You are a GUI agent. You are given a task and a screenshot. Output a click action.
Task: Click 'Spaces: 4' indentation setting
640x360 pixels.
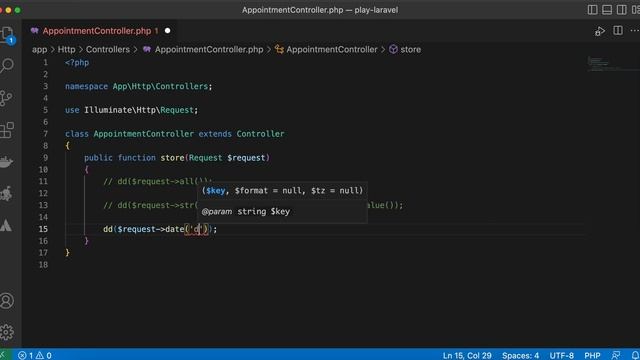point(520,355)
